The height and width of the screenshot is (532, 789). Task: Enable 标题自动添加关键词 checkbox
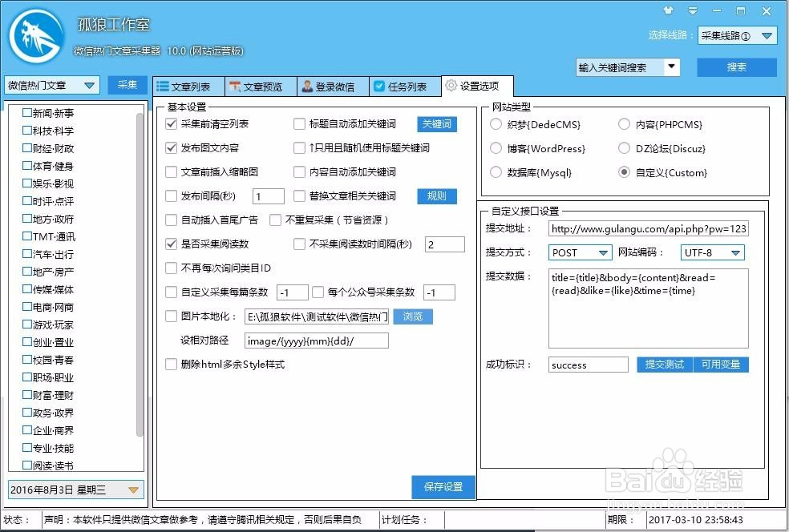pyautogui.click(x=299, y=123)
